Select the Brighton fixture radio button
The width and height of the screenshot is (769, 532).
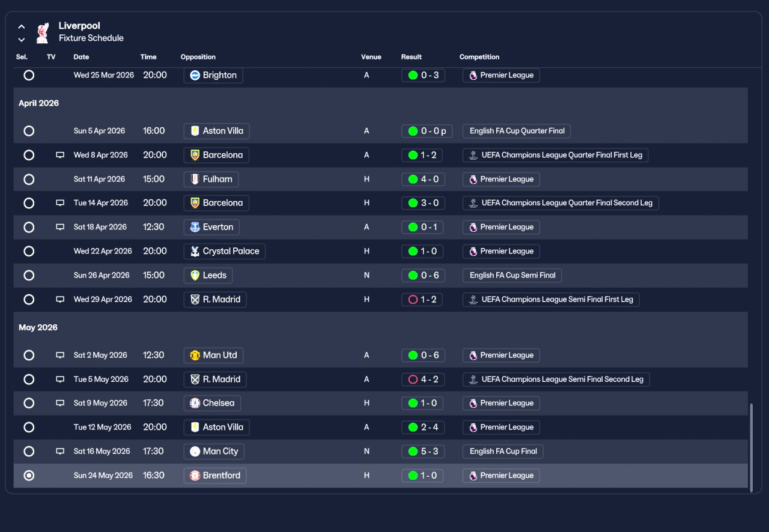pyautogui.click(x=29, y=75)
